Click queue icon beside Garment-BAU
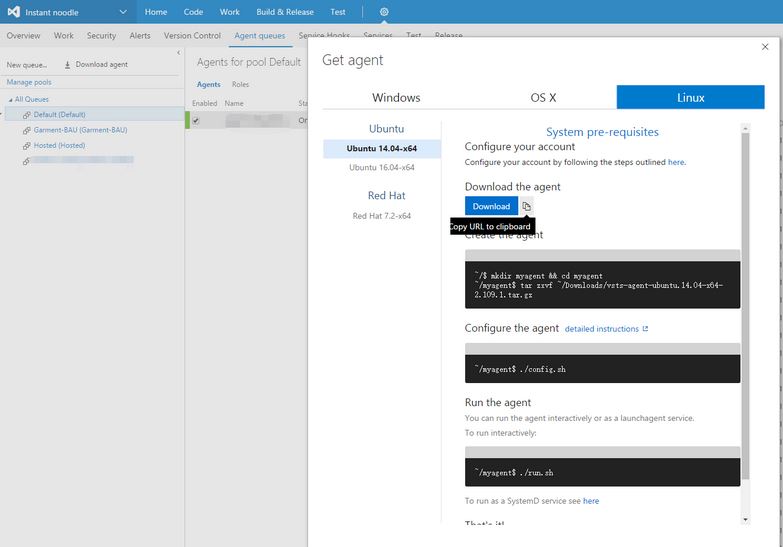 26,130
